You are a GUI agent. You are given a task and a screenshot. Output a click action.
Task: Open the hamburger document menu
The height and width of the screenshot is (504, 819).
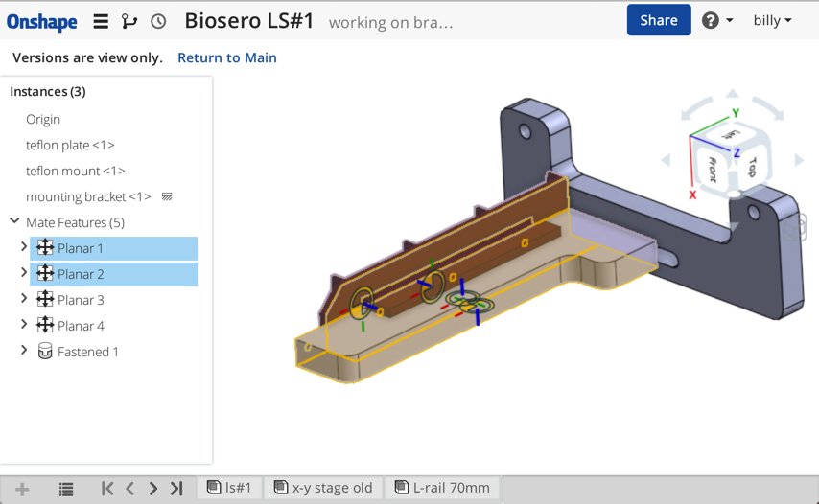101,21
